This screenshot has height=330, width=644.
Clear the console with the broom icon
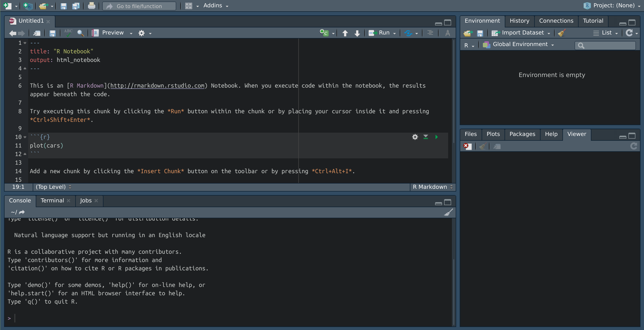[448, 212]
